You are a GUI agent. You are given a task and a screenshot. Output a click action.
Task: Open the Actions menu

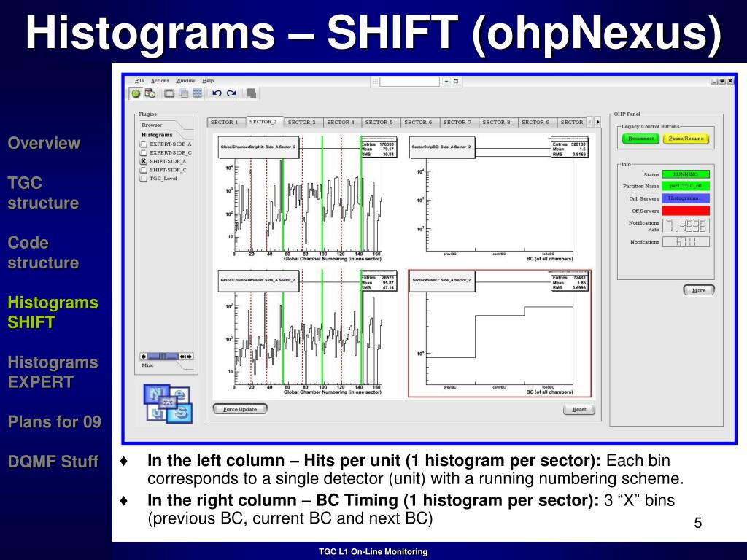(160, 80)
